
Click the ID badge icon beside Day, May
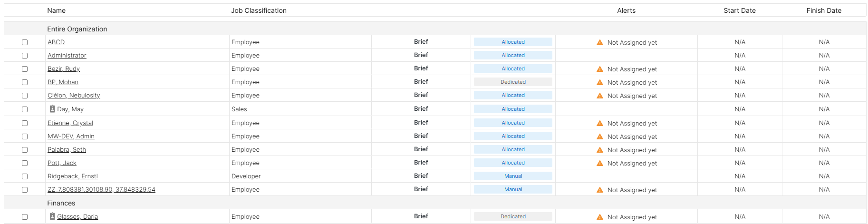tap(52, 109)
